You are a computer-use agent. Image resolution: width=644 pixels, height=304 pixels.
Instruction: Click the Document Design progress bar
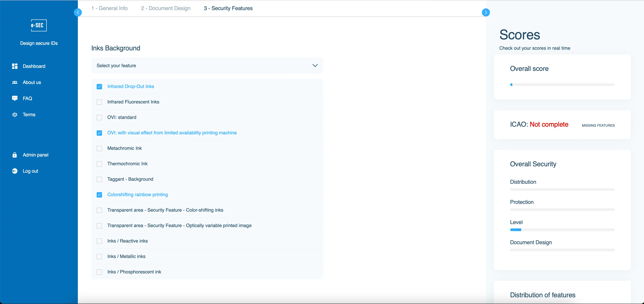point(562,250)
